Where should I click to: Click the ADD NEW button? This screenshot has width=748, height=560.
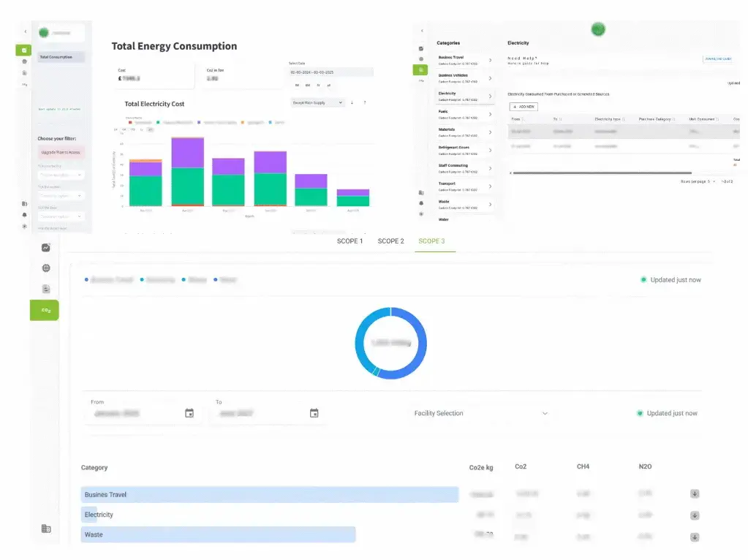pyautogui.click(x=523, y=107)
